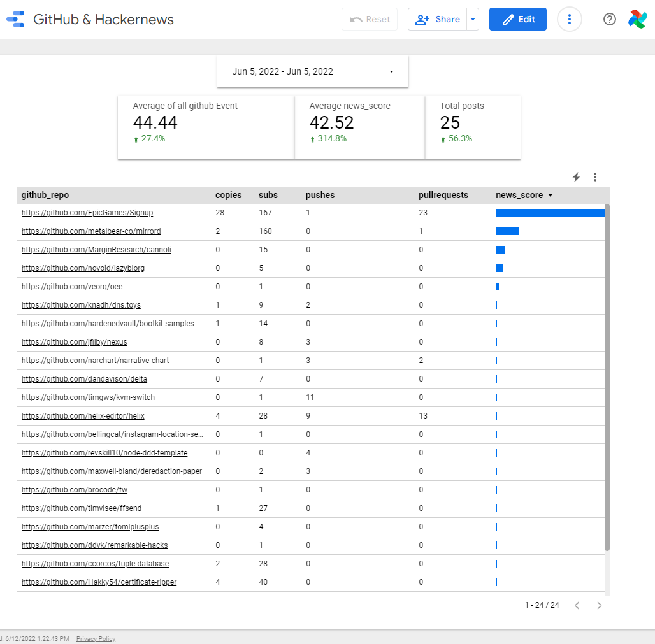655x644 pixels.
Task: Open the revskill10/node-ddd-template link
Action: (x=104, y=453)
